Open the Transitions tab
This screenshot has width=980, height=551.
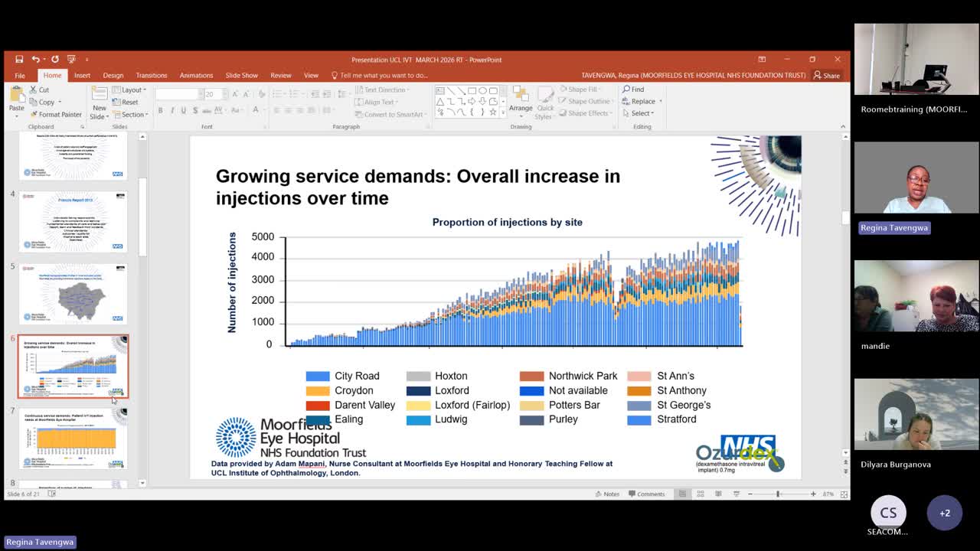[152, 75]
